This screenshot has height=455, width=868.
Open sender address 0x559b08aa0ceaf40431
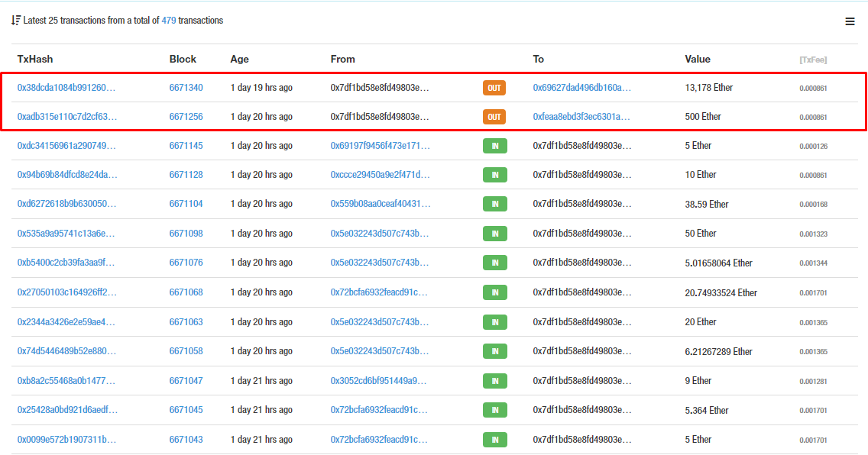[x=380, y=205]
